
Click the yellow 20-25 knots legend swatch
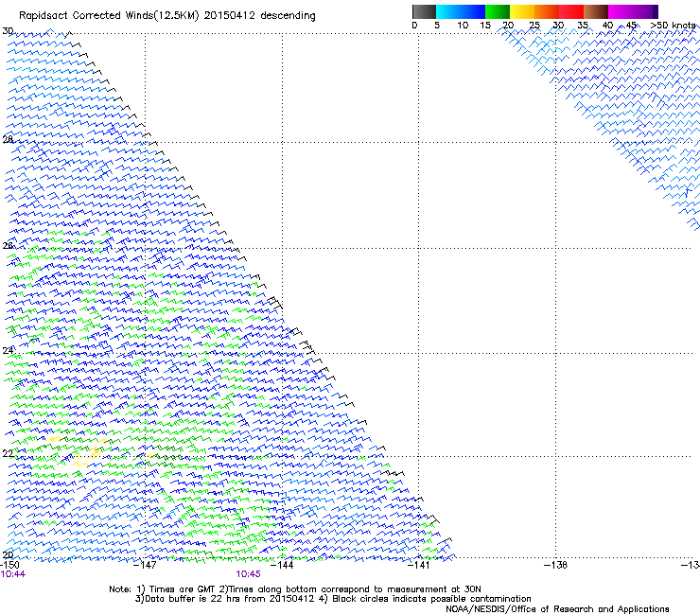522,11
